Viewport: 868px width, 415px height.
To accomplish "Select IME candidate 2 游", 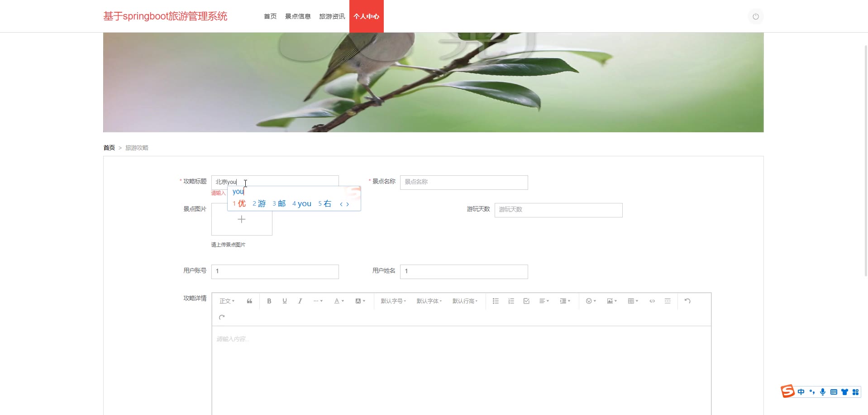I will click(259, 204).
